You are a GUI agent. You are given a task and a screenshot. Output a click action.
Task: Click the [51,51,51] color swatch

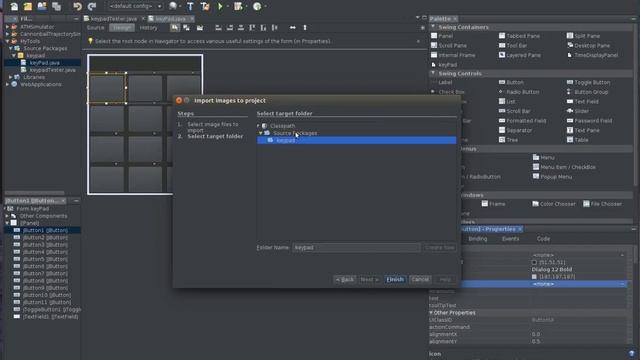pos(534,262)
